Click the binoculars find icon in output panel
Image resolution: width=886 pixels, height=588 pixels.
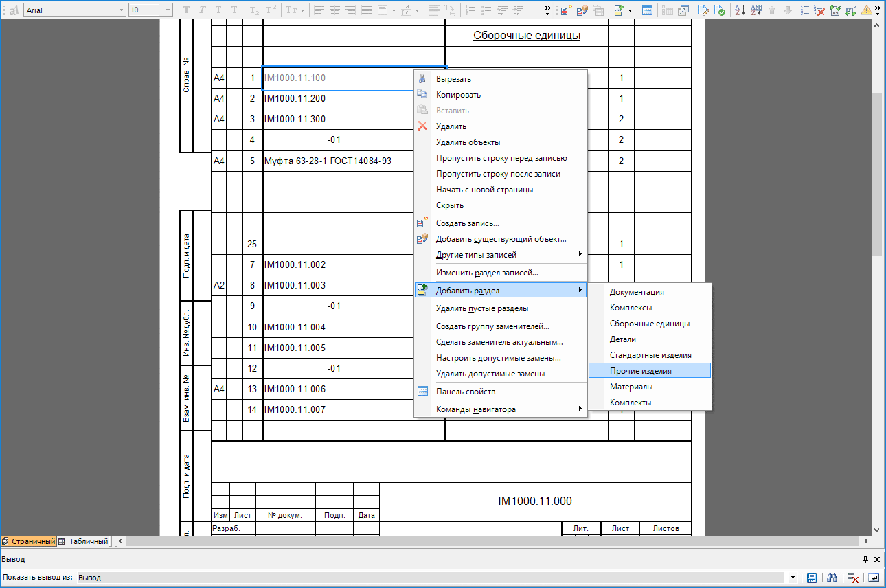coord(832,578)
